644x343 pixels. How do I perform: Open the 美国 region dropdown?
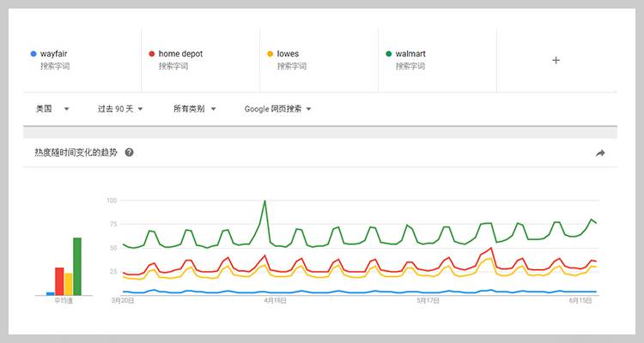52,109
